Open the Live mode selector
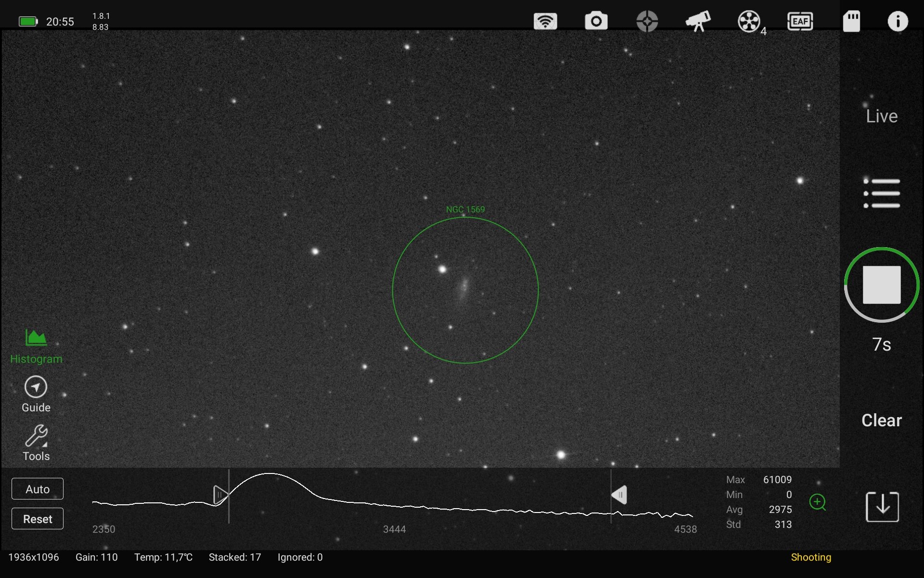This screenshot has height=578, width=924. click(881, 116)
